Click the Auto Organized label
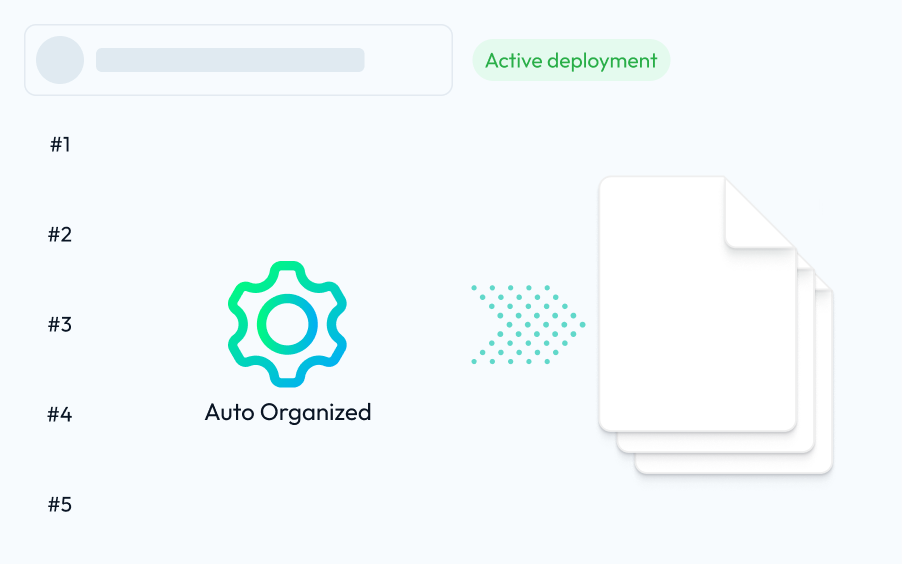This screenshot has width=902, height=564. (288, 412)
